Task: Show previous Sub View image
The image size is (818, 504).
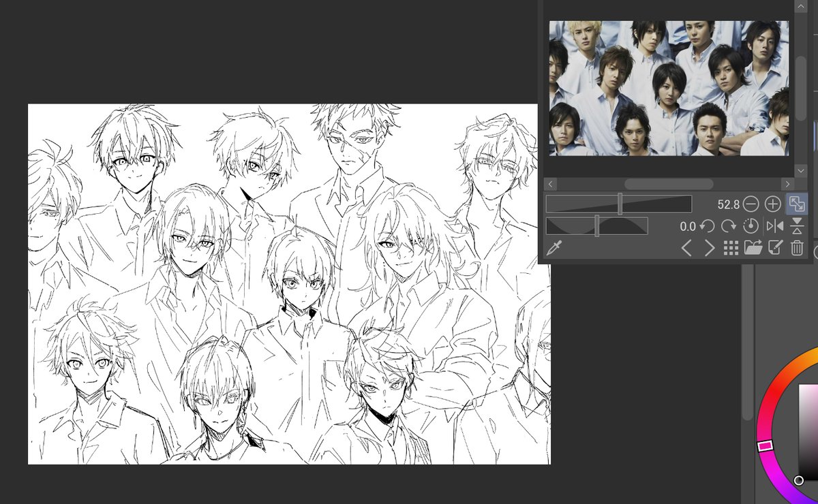Action: (686, 248)
